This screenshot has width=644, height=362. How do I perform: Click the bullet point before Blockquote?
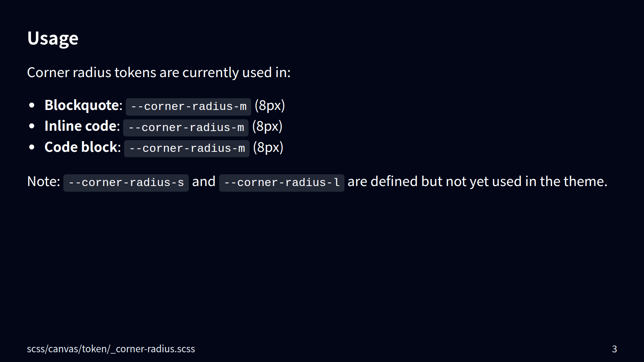coord(32,106)
